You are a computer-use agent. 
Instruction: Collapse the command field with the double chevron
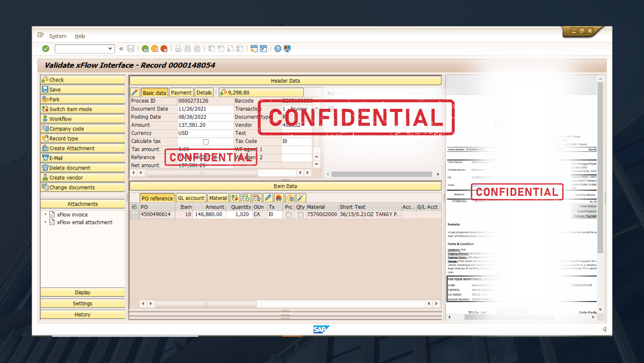pyautogui.click(x=121, y=49)
